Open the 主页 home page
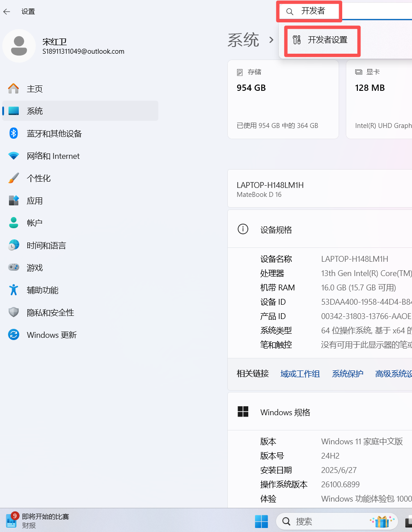The width and height of the screenshot is (412, 532). (x=80, y=89)
